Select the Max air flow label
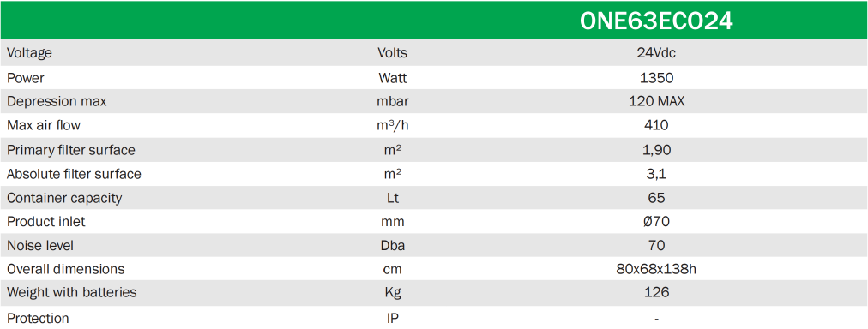This screenshot has height=329, width=868. (x=44, y=125)
